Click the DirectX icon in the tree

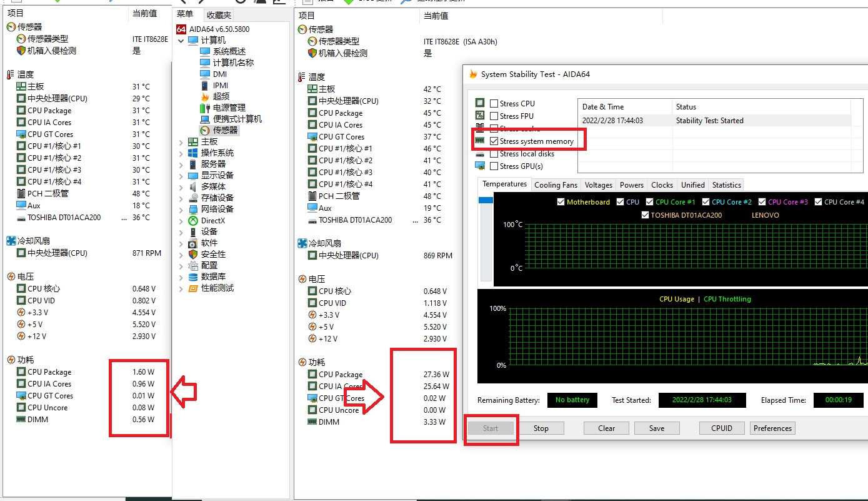tap(193, 221)
